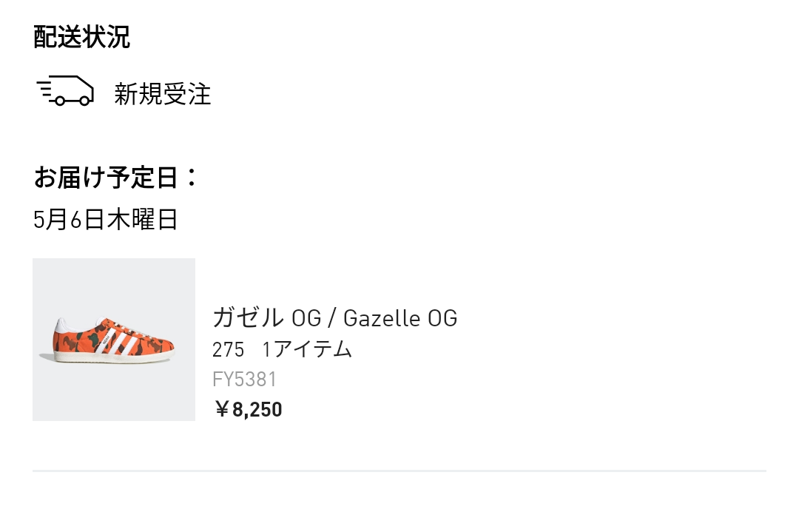Click the 配送状況 section heading
Viewport: 799px width, 532px height.
[x=81, y=37]
